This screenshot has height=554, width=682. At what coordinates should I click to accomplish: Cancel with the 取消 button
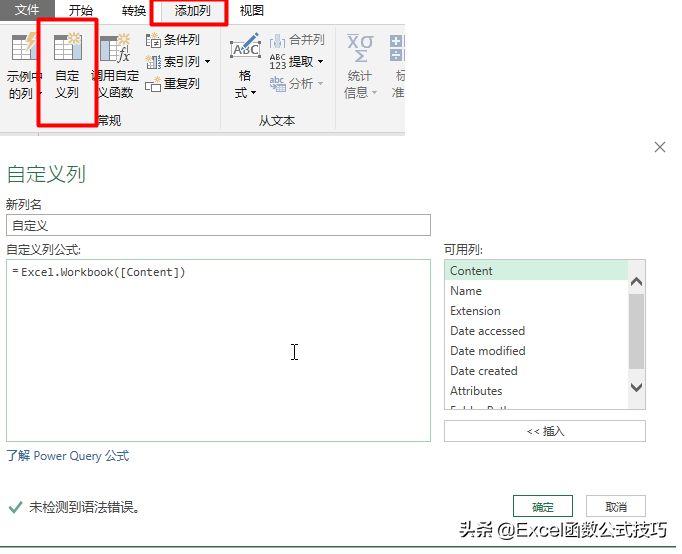click(615, 507)
